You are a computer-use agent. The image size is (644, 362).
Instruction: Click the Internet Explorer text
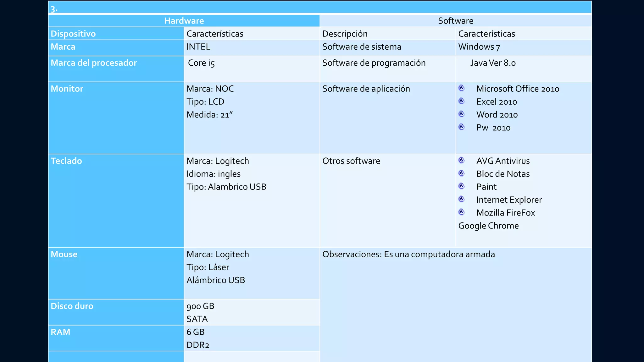509,200
